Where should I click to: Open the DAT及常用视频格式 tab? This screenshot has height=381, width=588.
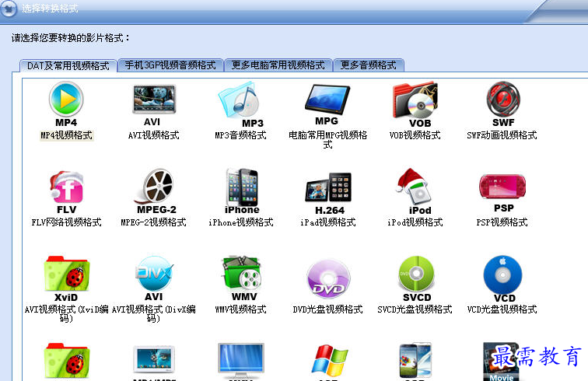point(68,66)
